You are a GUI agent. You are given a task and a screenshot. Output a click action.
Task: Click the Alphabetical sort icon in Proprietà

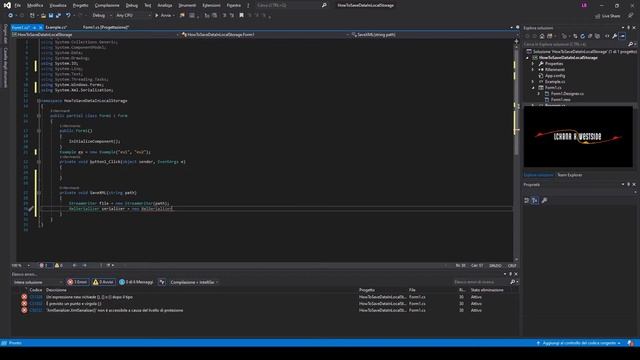pos(535,200)
